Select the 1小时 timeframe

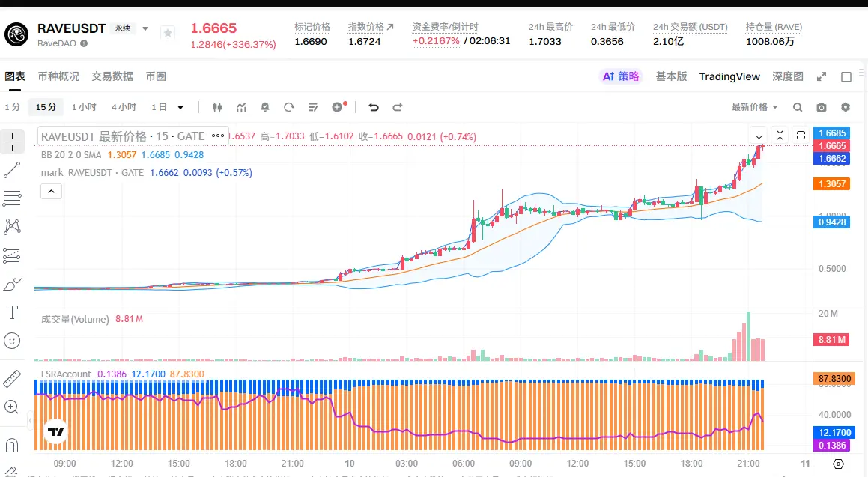pyautogui.click(x=84, y=107)
